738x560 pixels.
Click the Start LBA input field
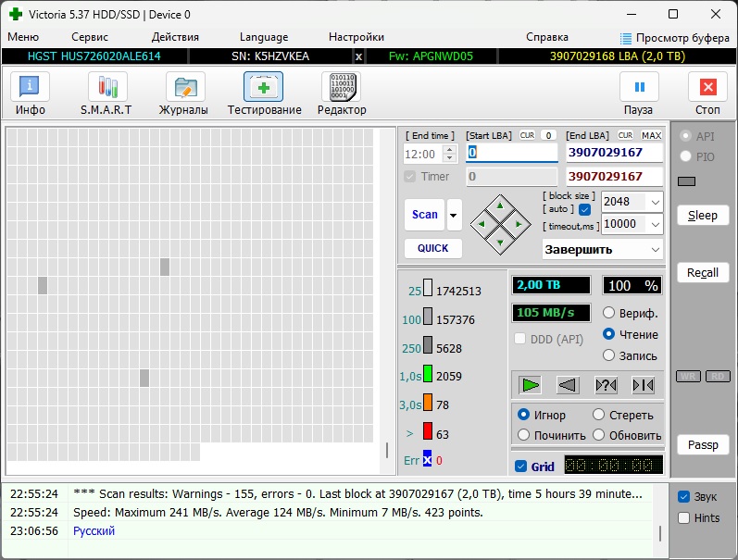tap(512, 153)
